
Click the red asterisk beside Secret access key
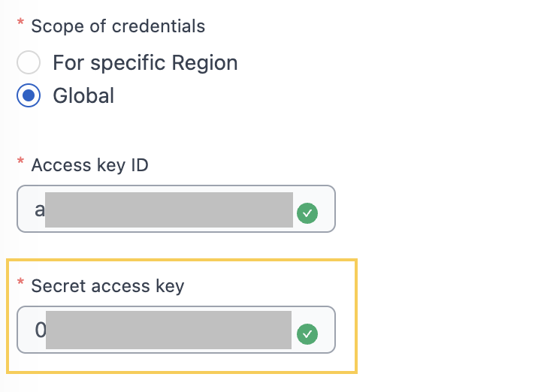click(20, 282)
